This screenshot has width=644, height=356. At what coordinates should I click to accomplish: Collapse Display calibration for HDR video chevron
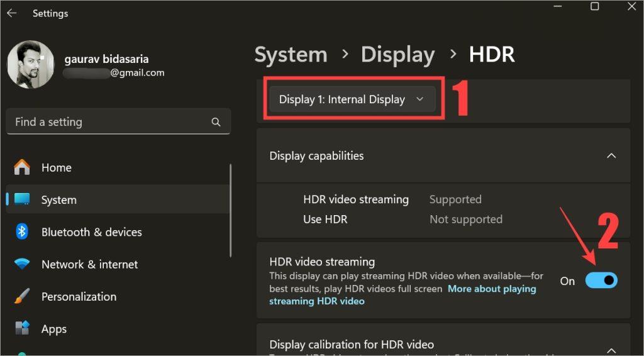click(611, 350)
